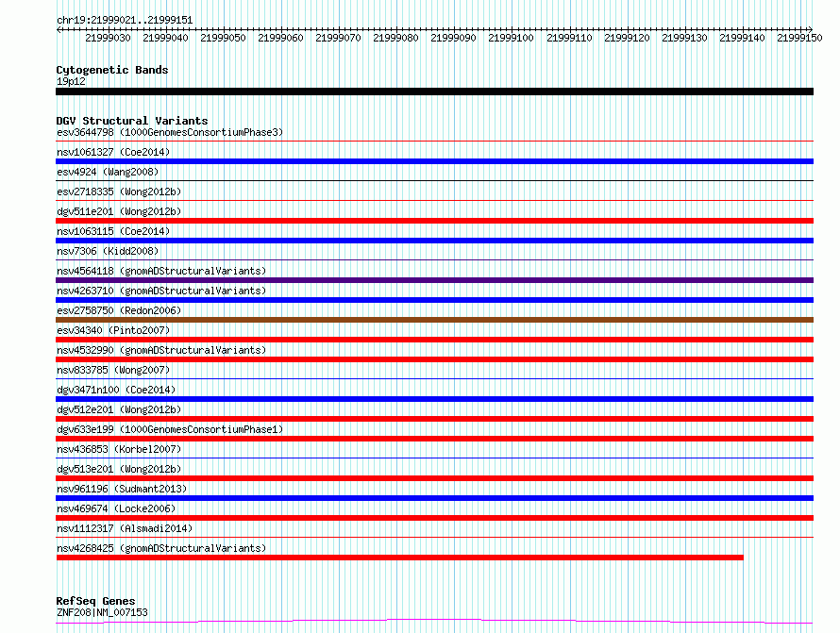The width and height of the screenshot is (840, 633).
Task: Click ruler position label 21999110
Action: 569,38
